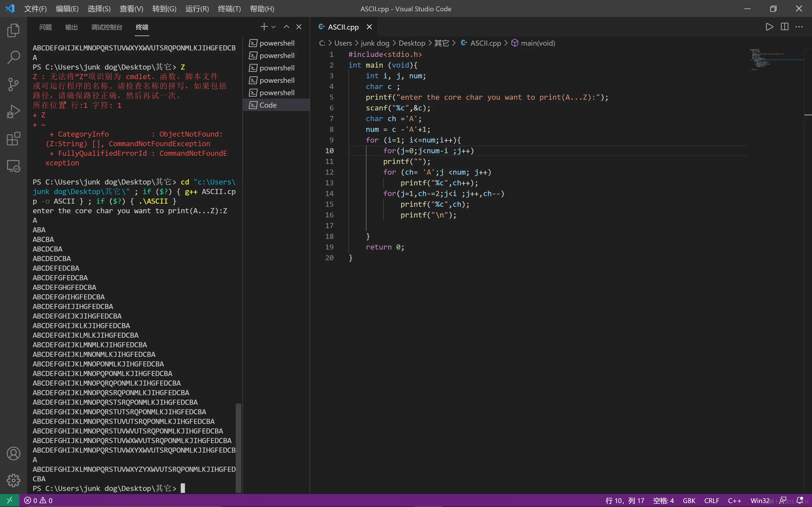Viewport: 812px width, 507px height.
Task: Toggle the errors and warnings status indicator
Action: [38, 501]
